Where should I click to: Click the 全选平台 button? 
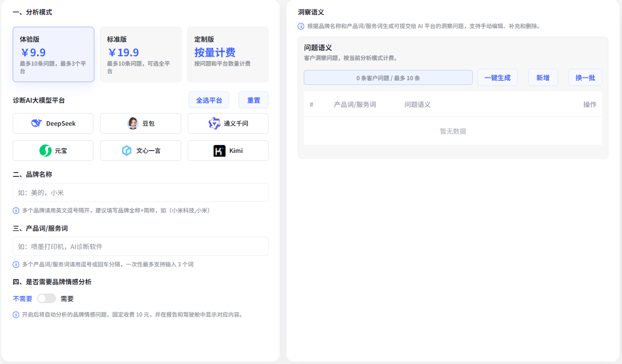(209, 100)
